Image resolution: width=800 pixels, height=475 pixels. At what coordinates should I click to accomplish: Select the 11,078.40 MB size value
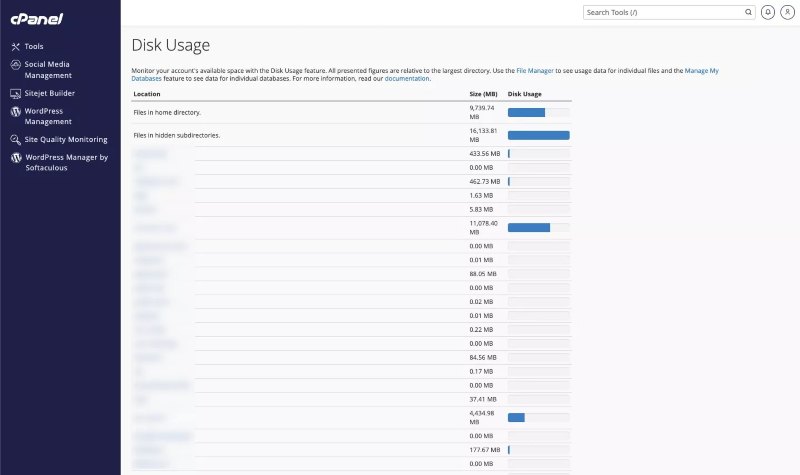(483, 228)
